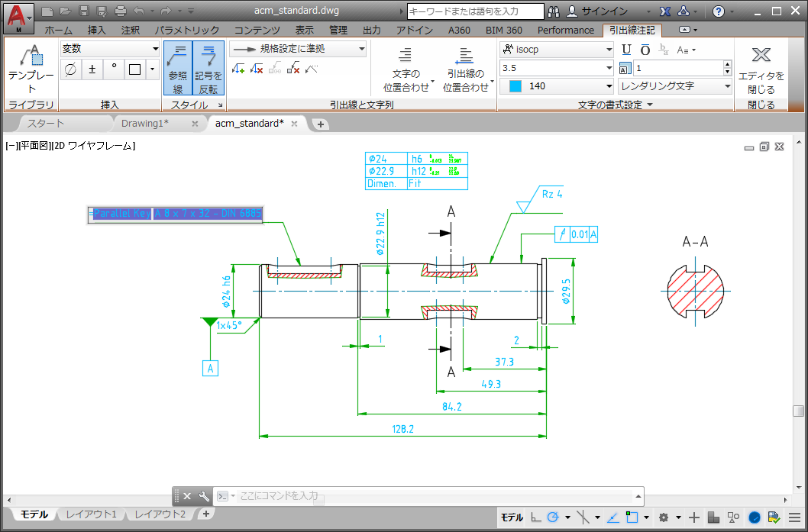Open the Autodesk Exchange X icon

[665, 11]
